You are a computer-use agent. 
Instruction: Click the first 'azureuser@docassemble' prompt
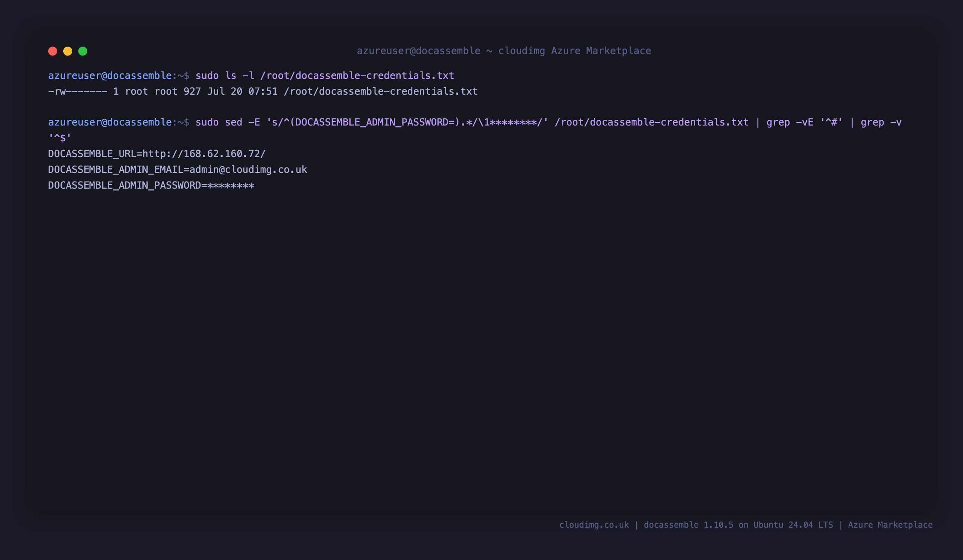click(110, 76)
